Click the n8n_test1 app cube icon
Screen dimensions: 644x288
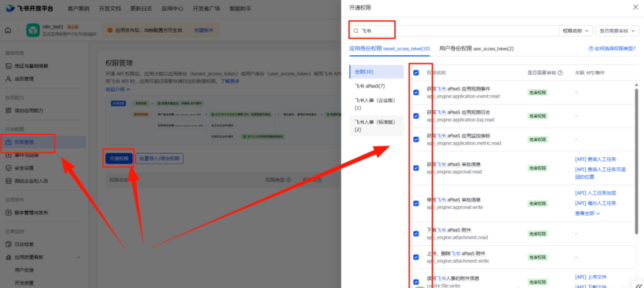(x=33, y=30)
